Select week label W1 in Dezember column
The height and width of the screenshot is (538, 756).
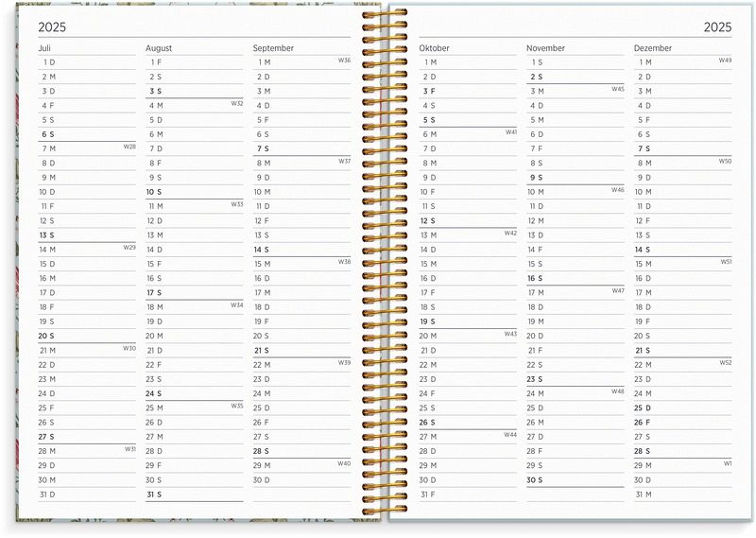click(728, 463)
